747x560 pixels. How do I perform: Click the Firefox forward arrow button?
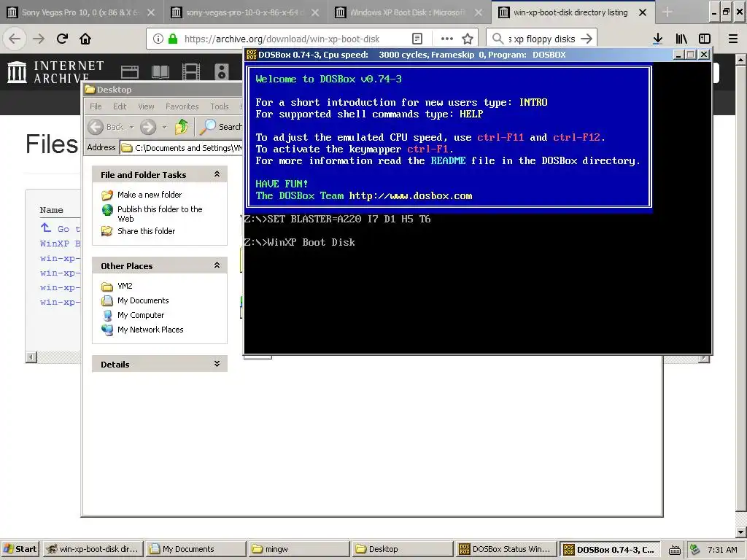coord(39,39)
